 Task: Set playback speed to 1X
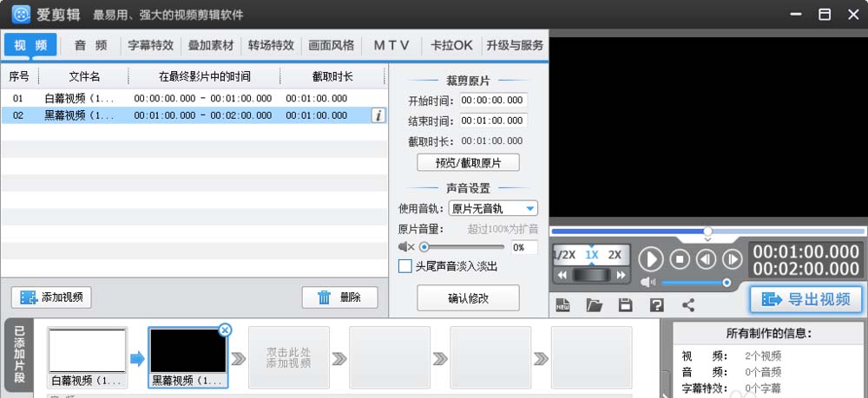coord(592,255)
